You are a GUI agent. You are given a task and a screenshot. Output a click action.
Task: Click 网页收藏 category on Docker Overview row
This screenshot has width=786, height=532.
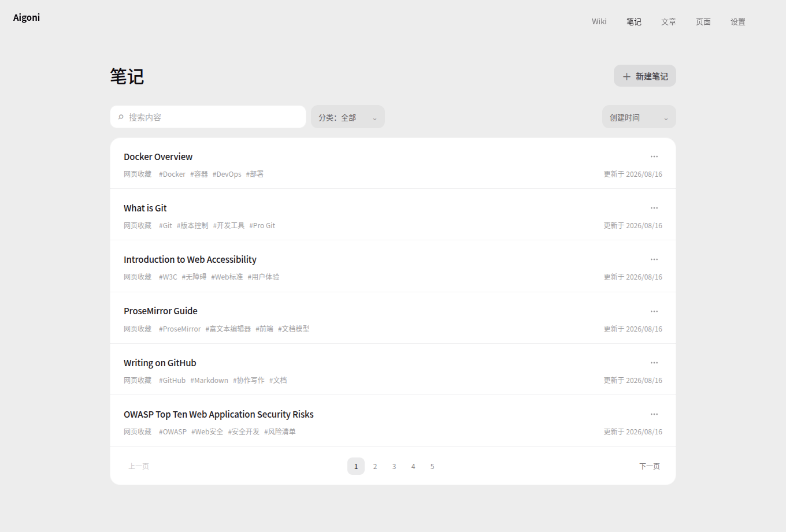point(138,174)
